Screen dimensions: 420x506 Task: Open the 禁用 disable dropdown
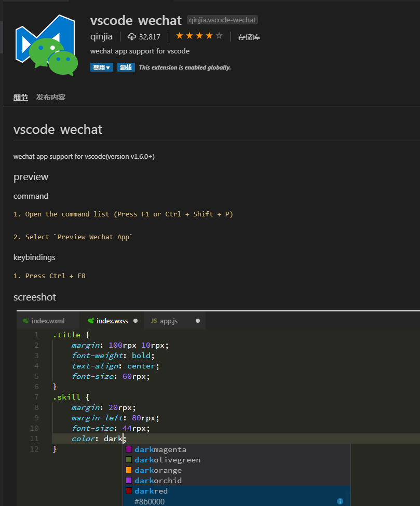click(x=102, y=67)
